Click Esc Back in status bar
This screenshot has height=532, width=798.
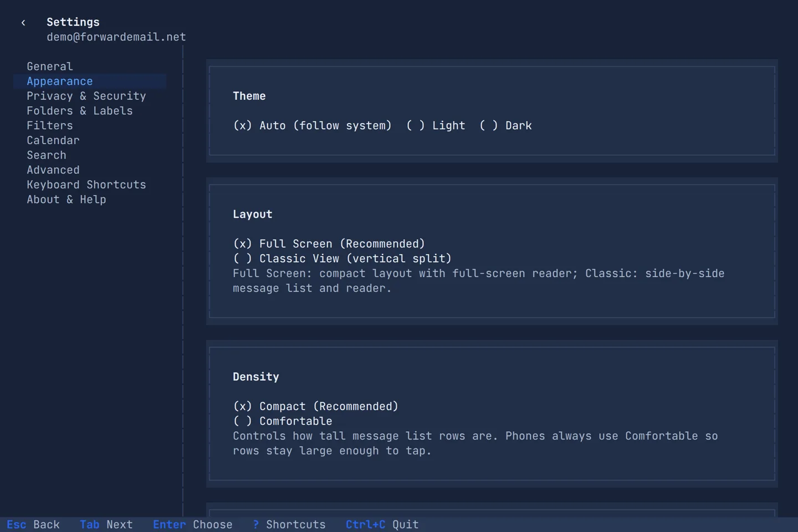33,525
